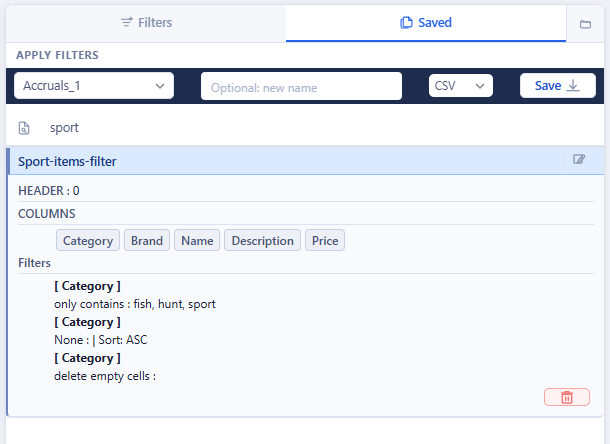The height and width of the screenshot is (444, 610).
Task: Select the Sport-items-filter header row
Action: coord(305,161)
